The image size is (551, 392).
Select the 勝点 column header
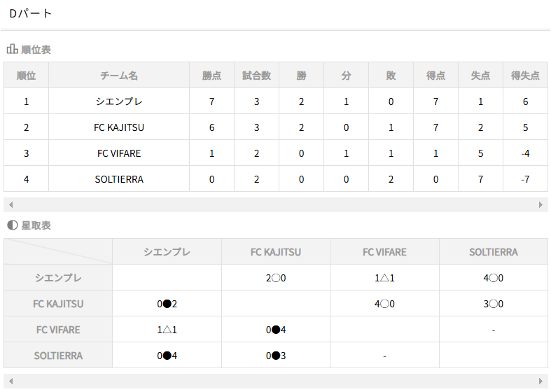(x=211, y=75)
